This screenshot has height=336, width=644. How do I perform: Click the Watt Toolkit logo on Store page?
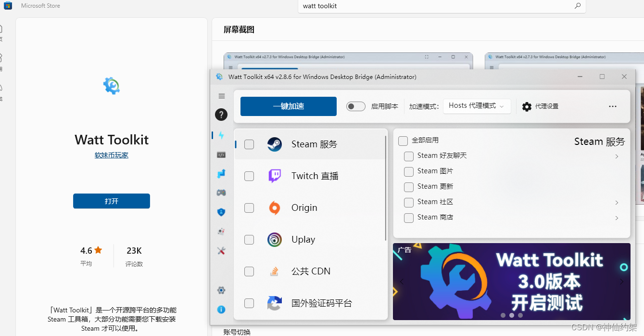click(x=111, y=86)
